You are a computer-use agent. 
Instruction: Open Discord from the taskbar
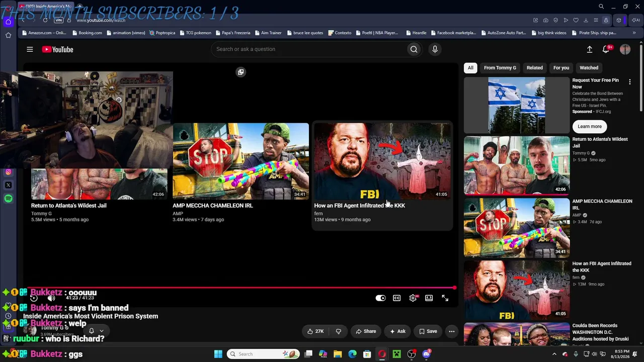(x=427, y=354)
